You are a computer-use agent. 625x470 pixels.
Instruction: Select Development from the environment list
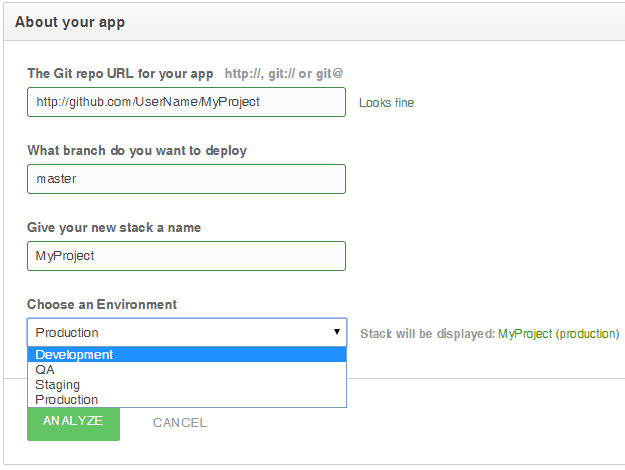(x=187, y=355)
